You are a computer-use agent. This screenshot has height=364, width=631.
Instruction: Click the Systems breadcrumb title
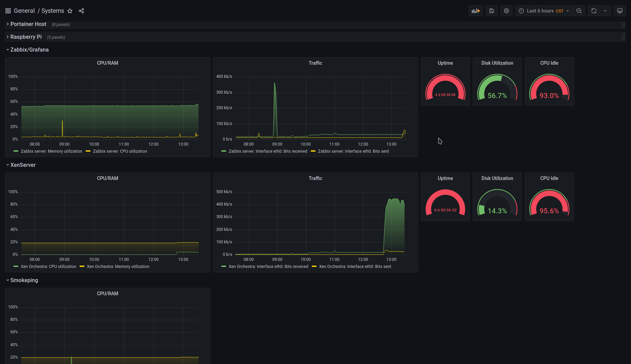click(x=53, y=10)
